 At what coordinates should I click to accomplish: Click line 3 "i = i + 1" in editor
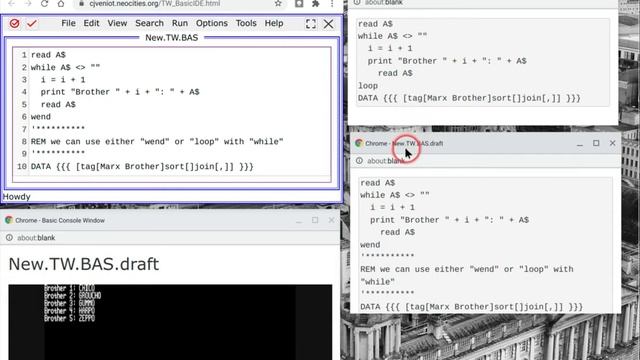(63, 80)
